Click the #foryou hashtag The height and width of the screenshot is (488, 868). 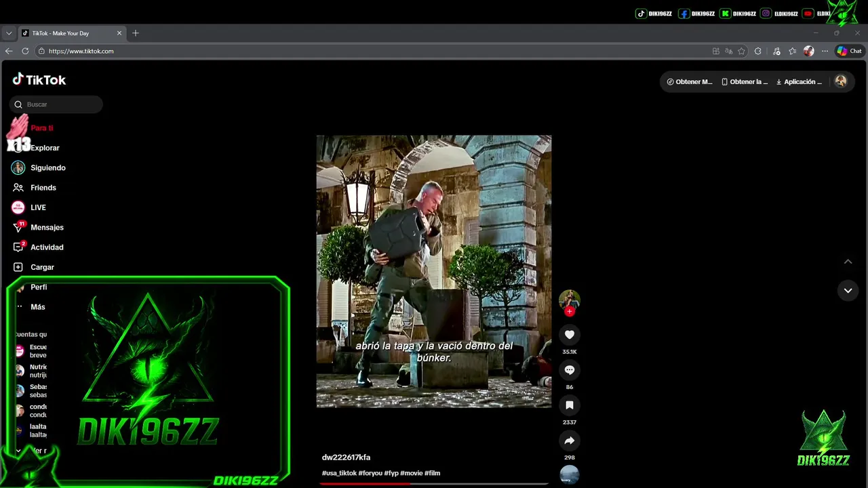click(x=370, y=473)
